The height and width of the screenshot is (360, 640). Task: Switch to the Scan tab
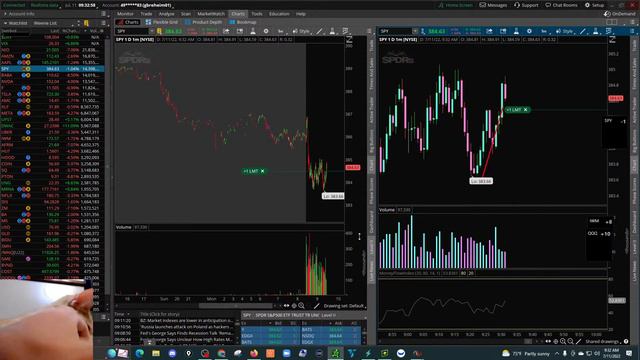186,14
